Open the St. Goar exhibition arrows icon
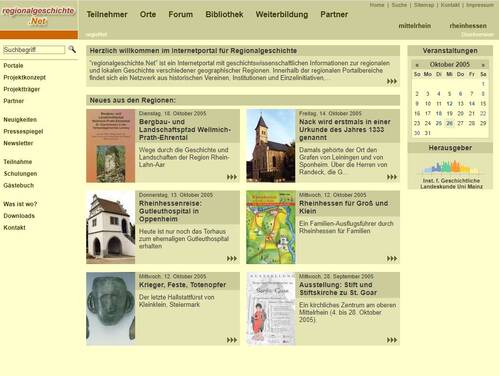The height and width of the screenshot is (376, 499). click(392, 340)
